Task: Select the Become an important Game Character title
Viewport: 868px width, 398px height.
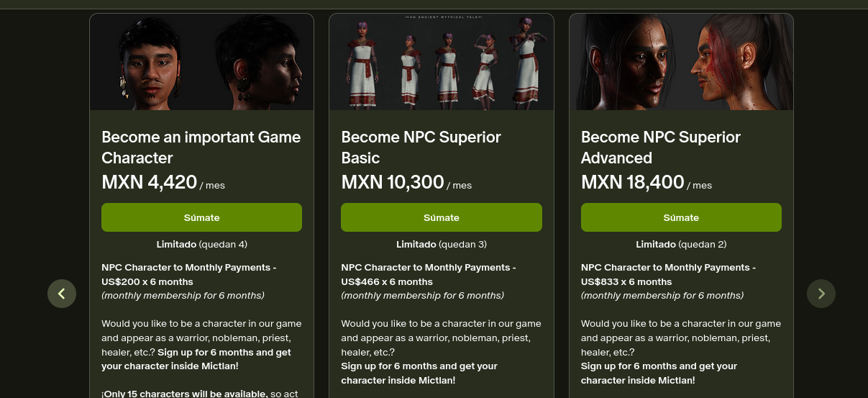Action: point(201,148)
